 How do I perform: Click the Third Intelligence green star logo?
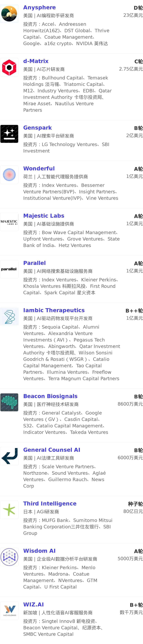[9, 510]
